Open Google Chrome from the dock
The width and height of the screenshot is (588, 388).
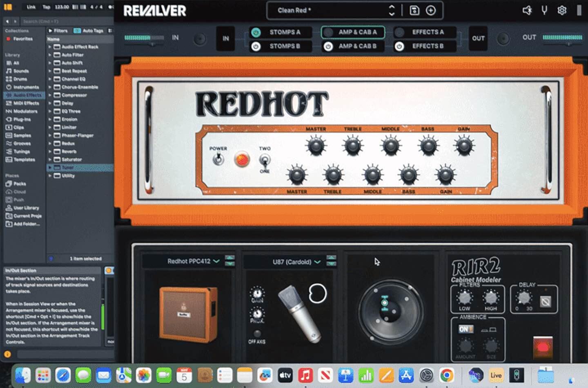pyautogui.click(x=447, y=375)
